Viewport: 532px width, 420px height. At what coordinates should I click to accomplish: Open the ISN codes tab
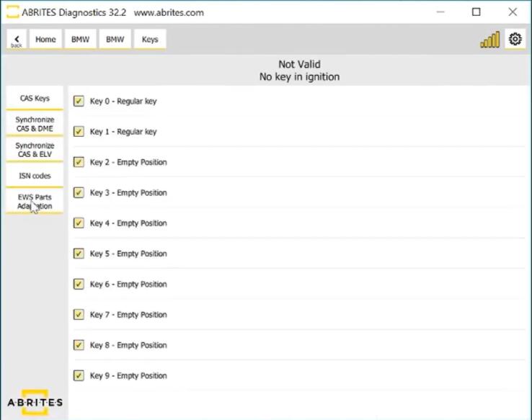point(35,176)
